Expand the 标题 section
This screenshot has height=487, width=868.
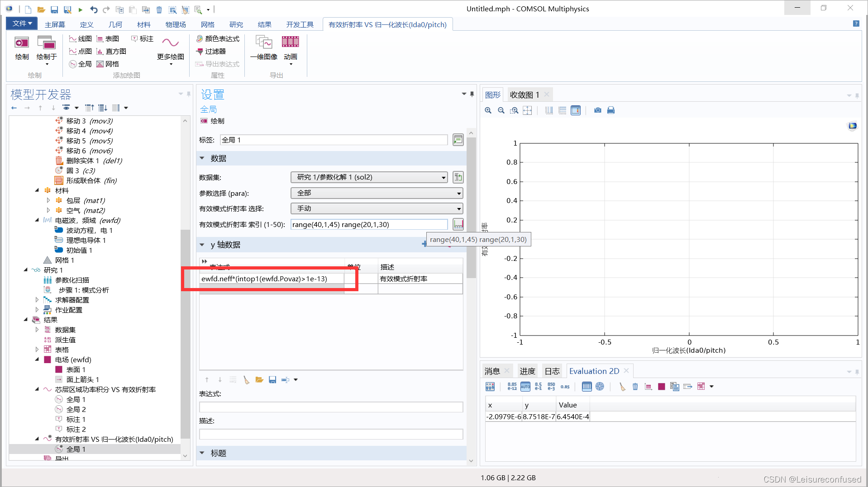202,453
